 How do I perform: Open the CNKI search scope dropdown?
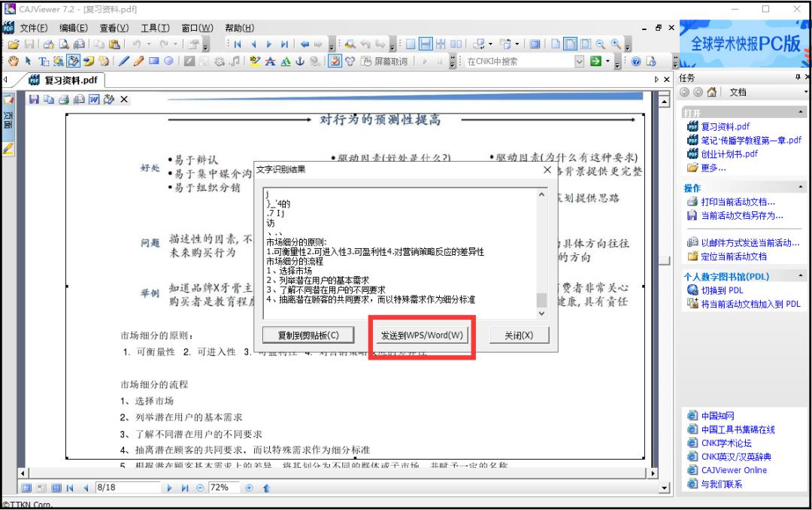579,62
